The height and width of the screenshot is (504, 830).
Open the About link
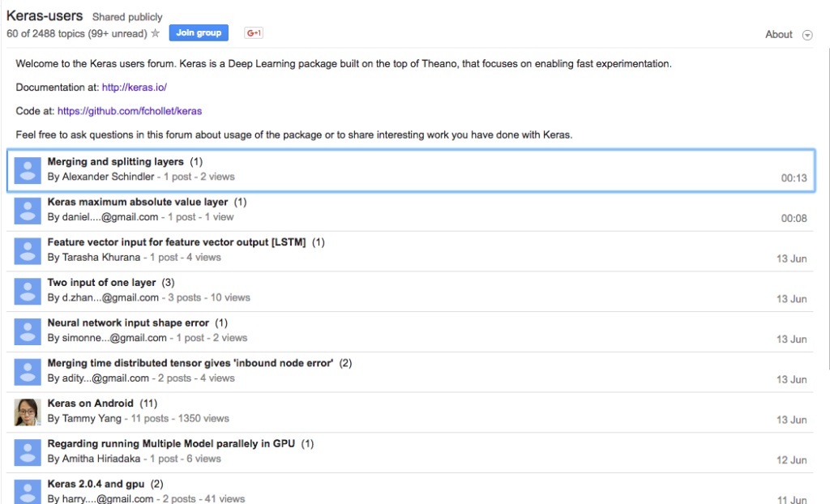coord(779,34)
